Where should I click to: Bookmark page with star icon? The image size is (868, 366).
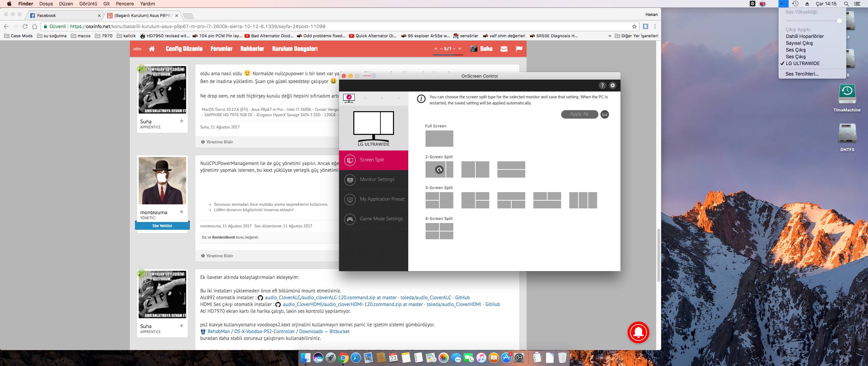634,26
